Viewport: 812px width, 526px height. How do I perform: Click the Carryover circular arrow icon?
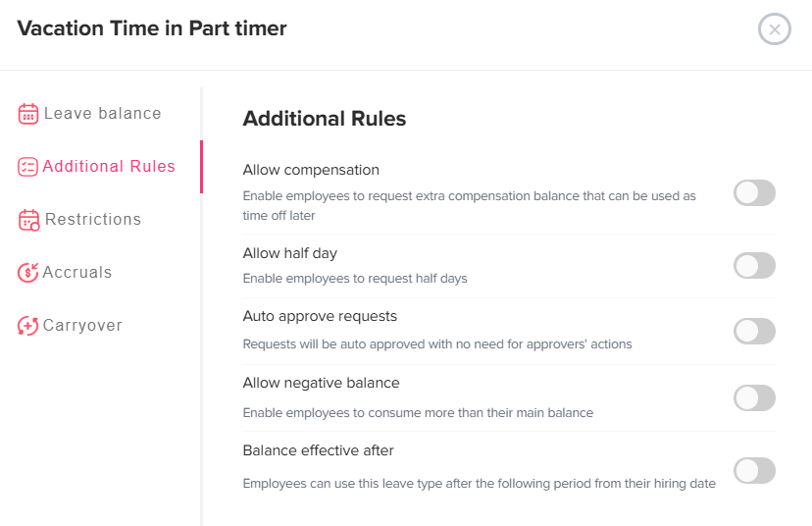click(28, 326)
